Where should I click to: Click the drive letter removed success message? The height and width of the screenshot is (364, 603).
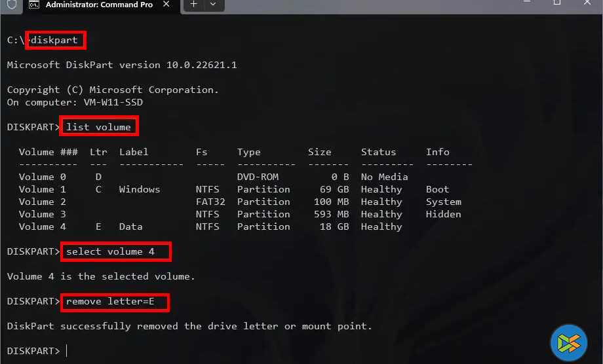189,326
